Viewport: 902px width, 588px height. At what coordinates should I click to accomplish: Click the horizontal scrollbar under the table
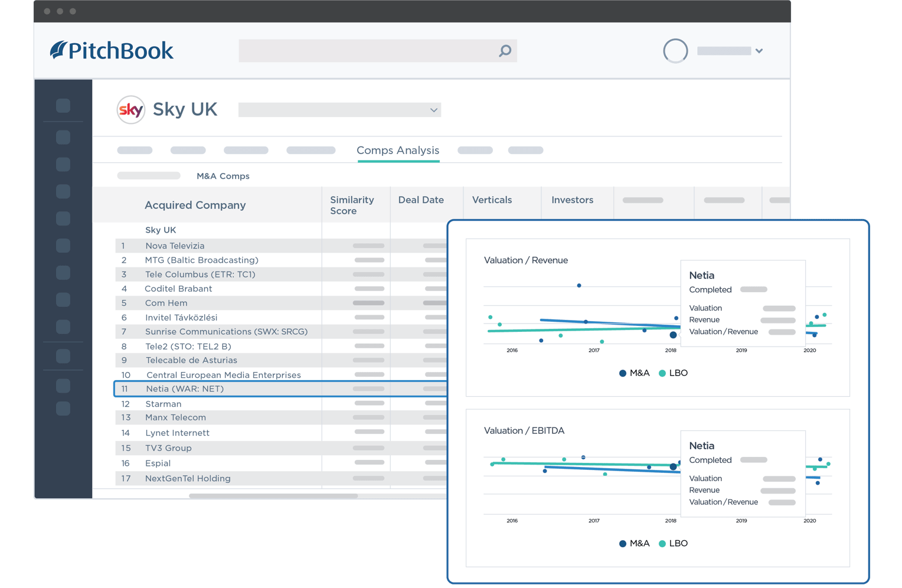273,496
